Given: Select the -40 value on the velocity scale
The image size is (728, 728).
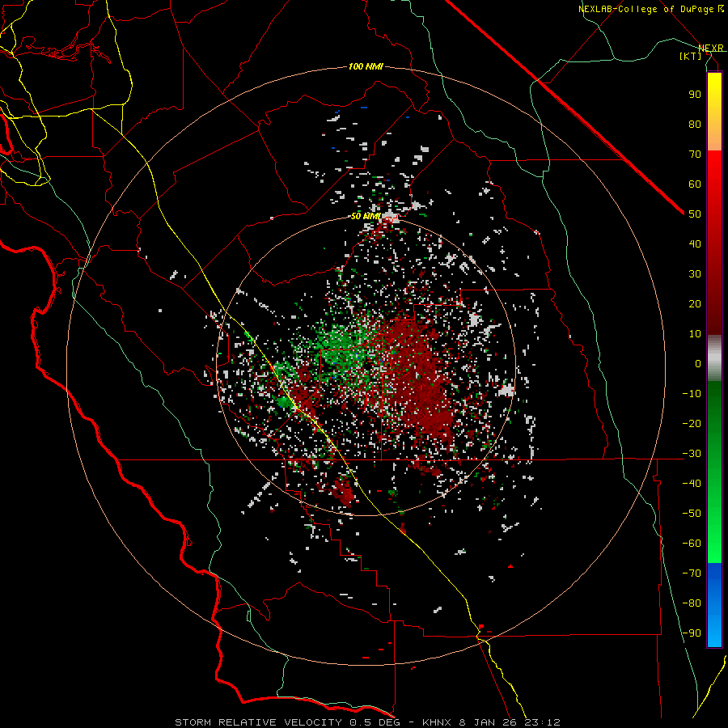Looking at the screenshot, I should pos(692,484).
